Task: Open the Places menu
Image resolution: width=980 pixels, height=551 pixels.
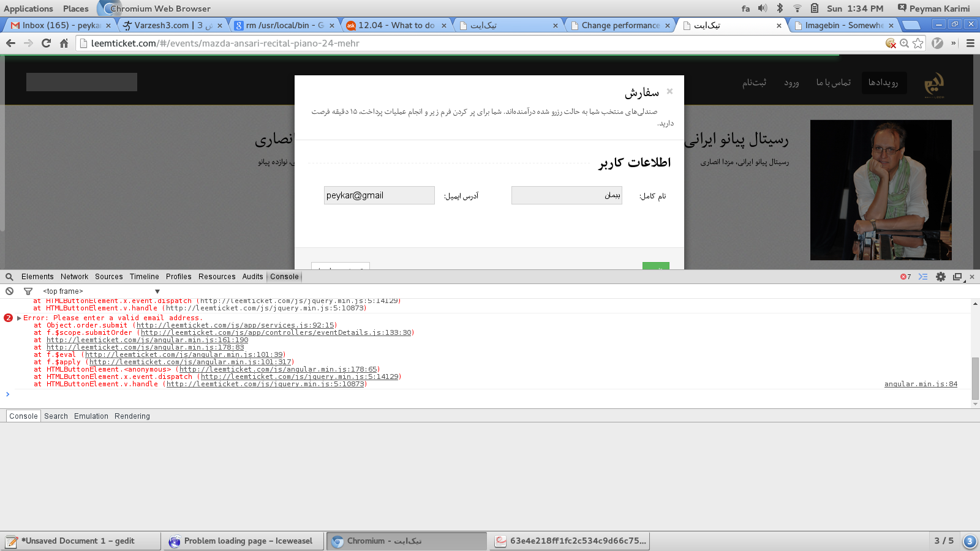Action: click(75, 9)
